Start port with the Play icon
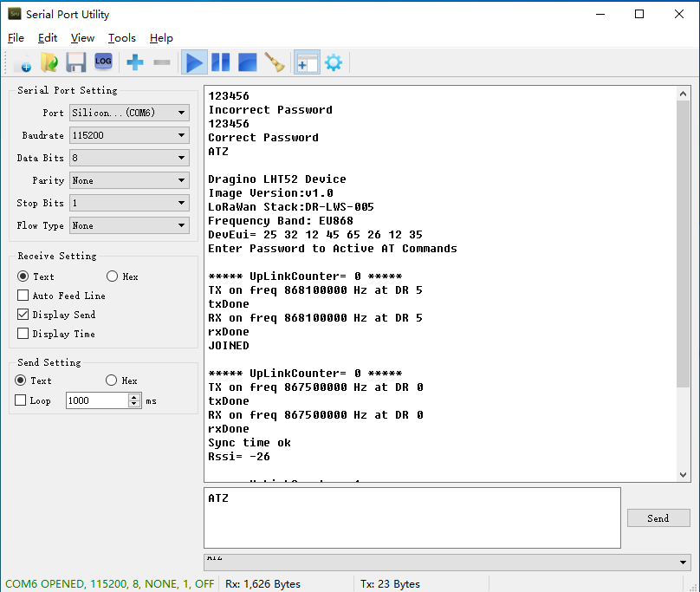The image size is (700, 592). click(194, 62)
